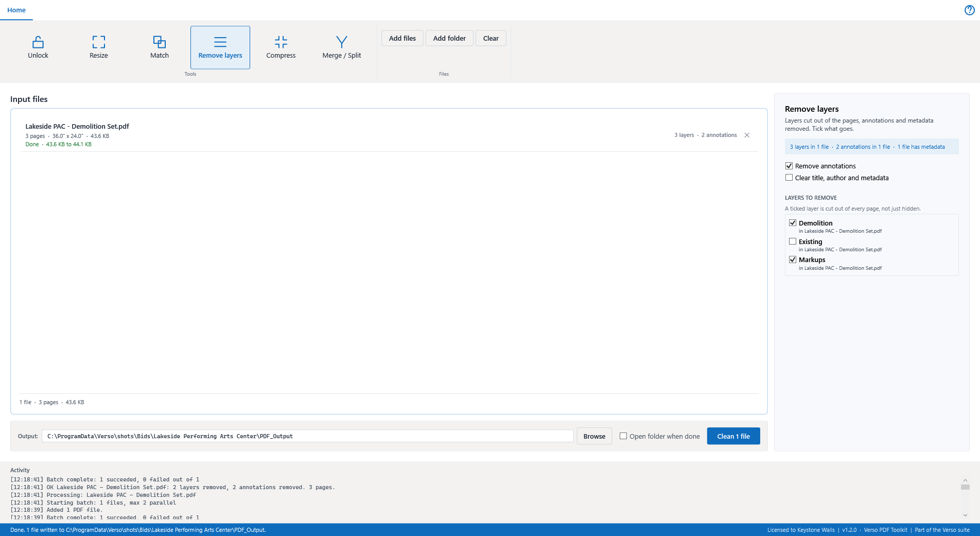This screenshot has width=980, height=536.
Task: Click the 'Verso PDF Toolkit' status bar text
Action: [885, 530]
